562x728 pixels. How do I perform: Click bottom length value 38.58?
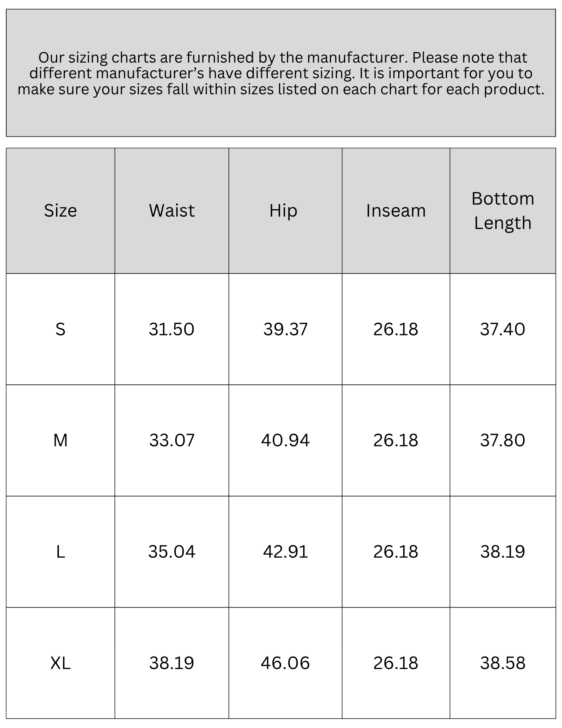pyautogui.click(x=503, y=663)
